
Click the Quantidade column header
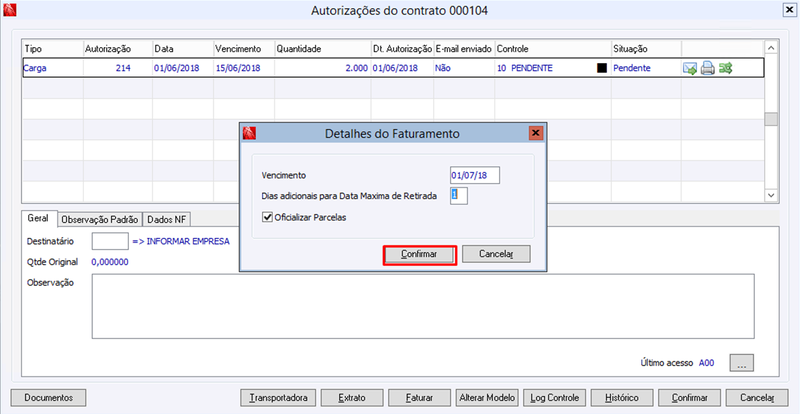[x=322, y=49]
